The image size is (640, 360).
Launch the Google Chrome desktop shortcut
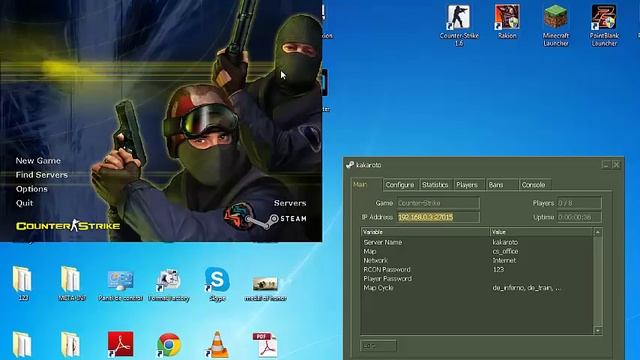(x=169, y=345)
